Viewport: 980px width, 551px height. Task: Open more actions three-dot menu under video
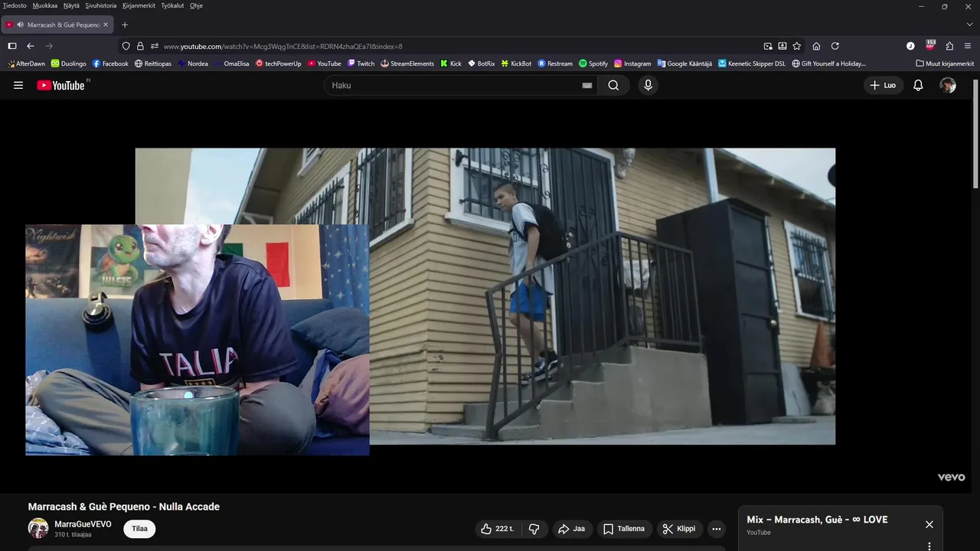[x=716, y=529]
